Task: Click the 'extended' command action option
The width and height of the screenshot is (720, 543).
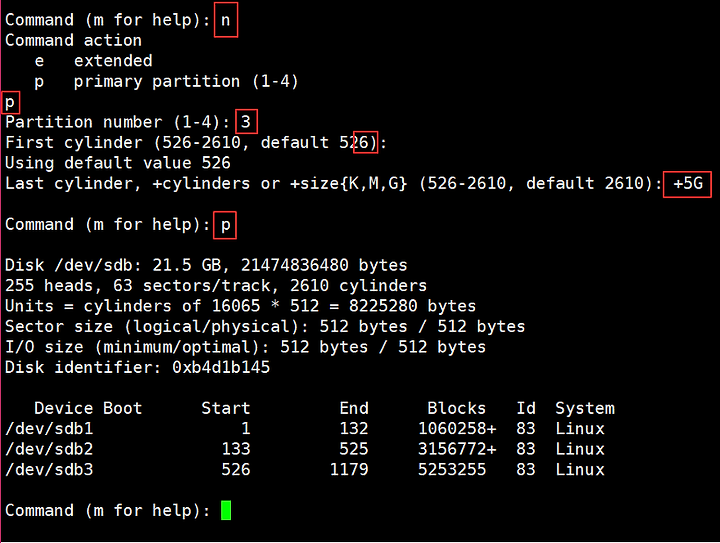Action: [x=113, y=61]
